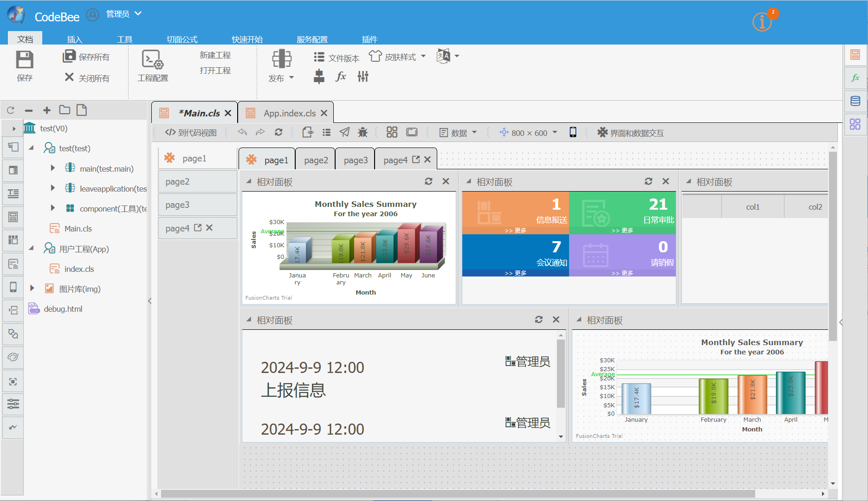This screenshot has width=868, height=501.
Task: Click the new file icon in tree toolbar
Action: [x=82, y=110]
